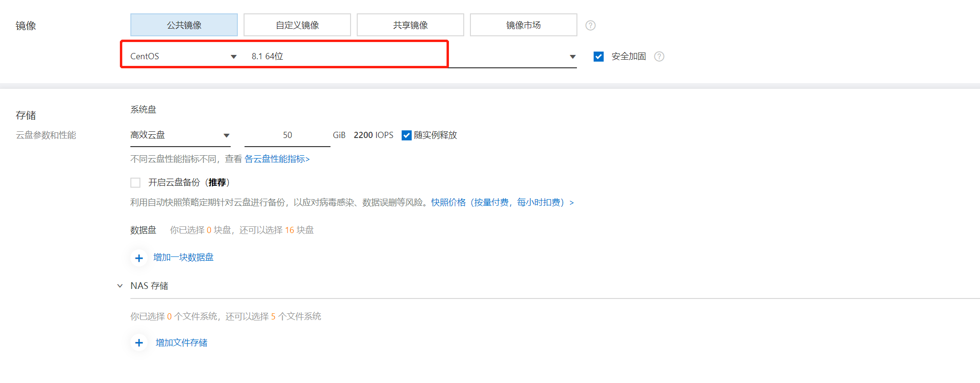Click plus icon for 增加文件存储

click(139, 343)
